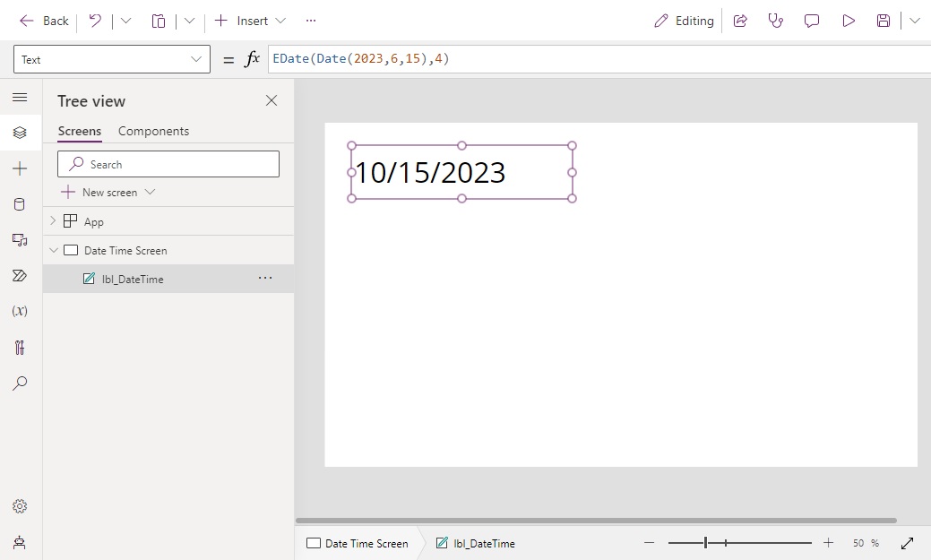Expand the App node in tree
931x560 pixels.
tap(53, 221)
